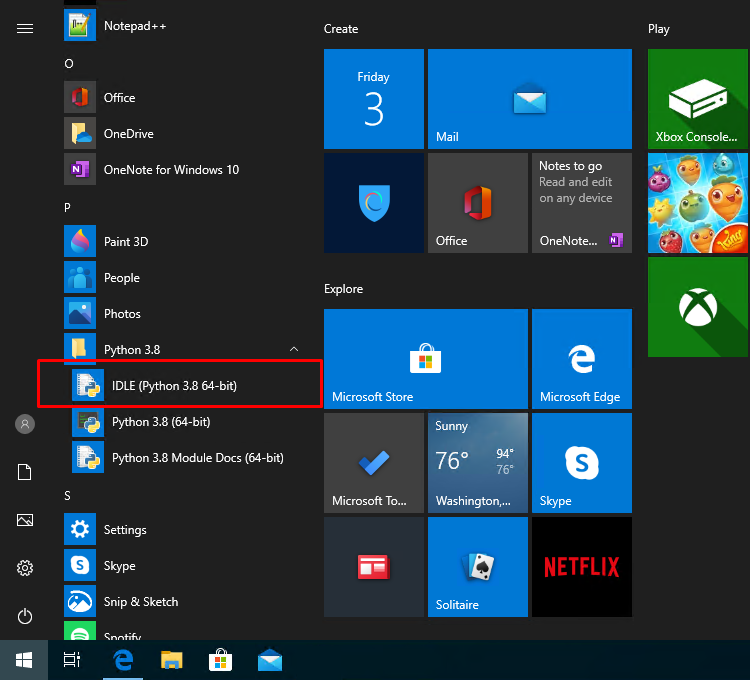This screenshot has height=680, width=750.
Task: Open the Mail tile
Action: coord(529,99)
